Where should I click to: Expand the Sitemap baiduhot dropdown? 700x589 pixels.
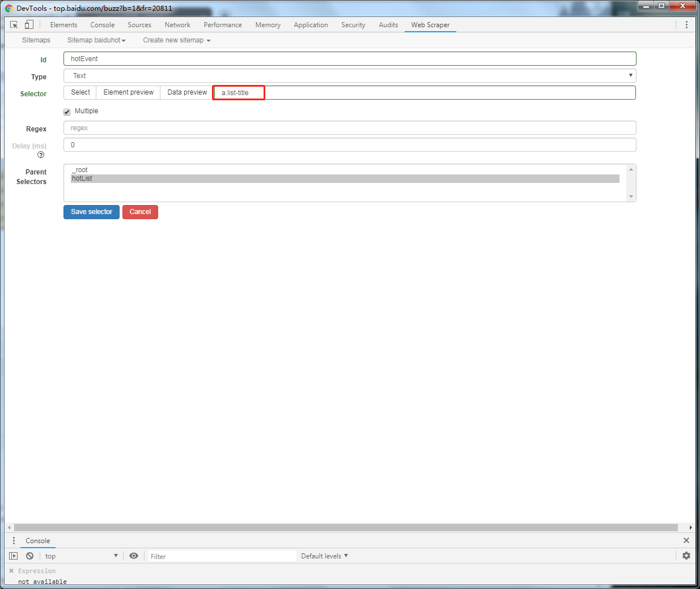click(x=96, y=40)
